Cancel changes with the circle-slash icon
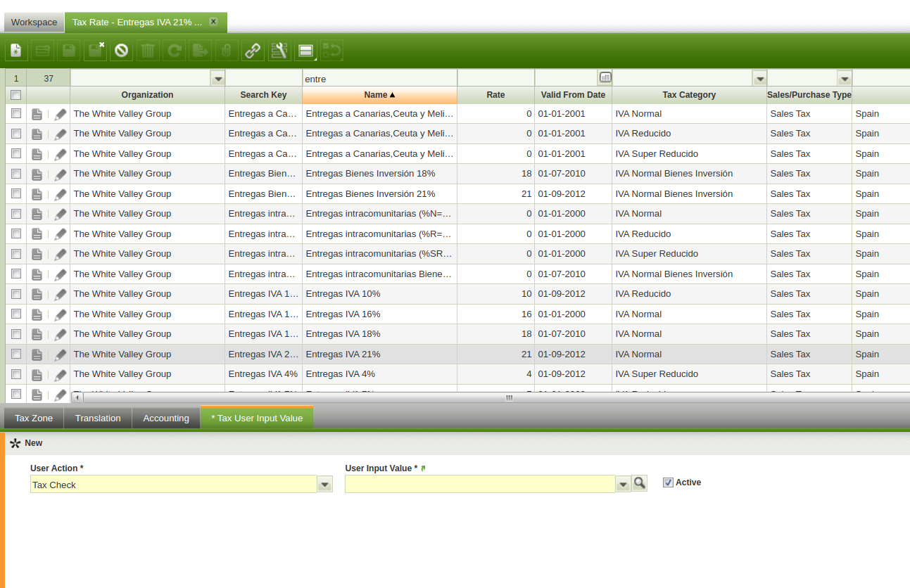The height and width of the screenshot is (588, 910). pyautogui.click(x=122, y=50)
